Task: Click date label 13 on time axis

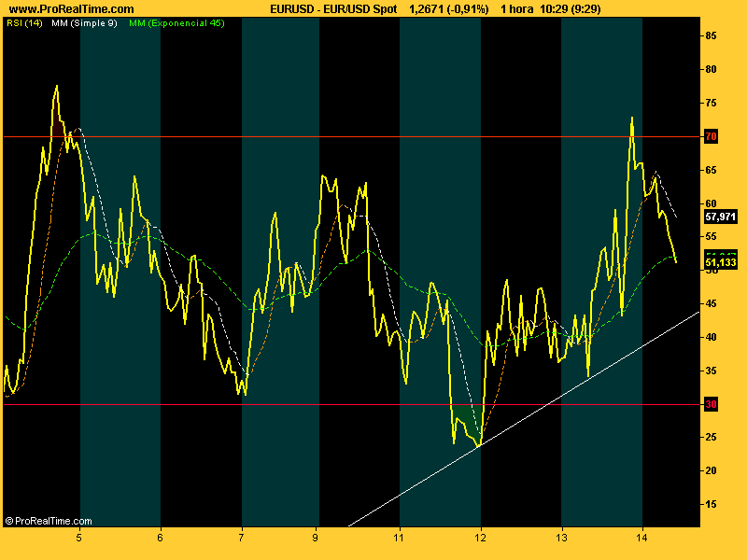Action: [x=562, y=539]
